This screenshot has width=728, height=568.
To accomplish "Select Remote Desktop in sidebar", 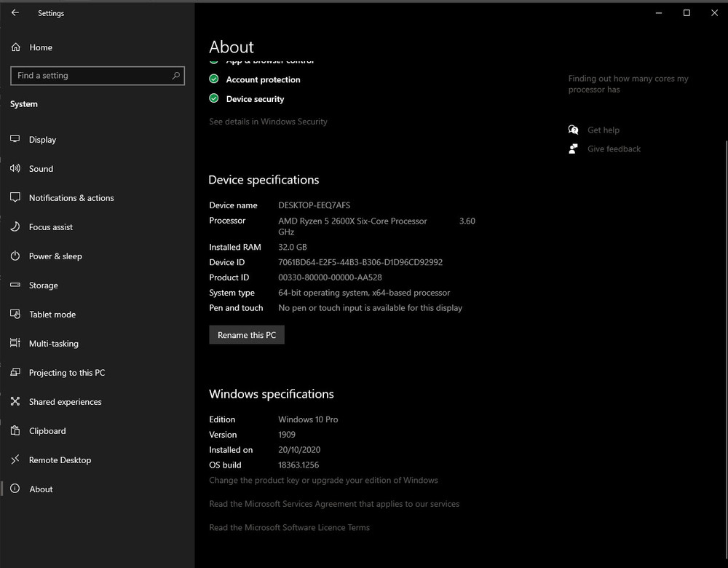I will [60, 459].
